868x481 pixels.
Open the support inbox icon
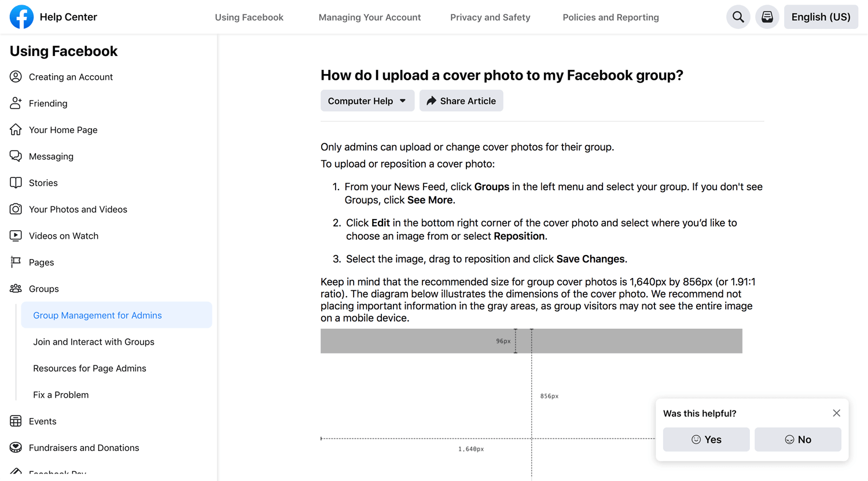point(767,17)
